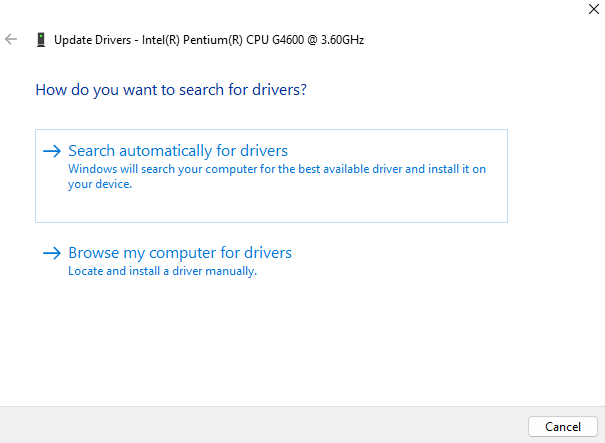The width and height of the screenshot is (605, 443).
Task: Click the 'Windows will search your computer' description
Action: point(277,176)
